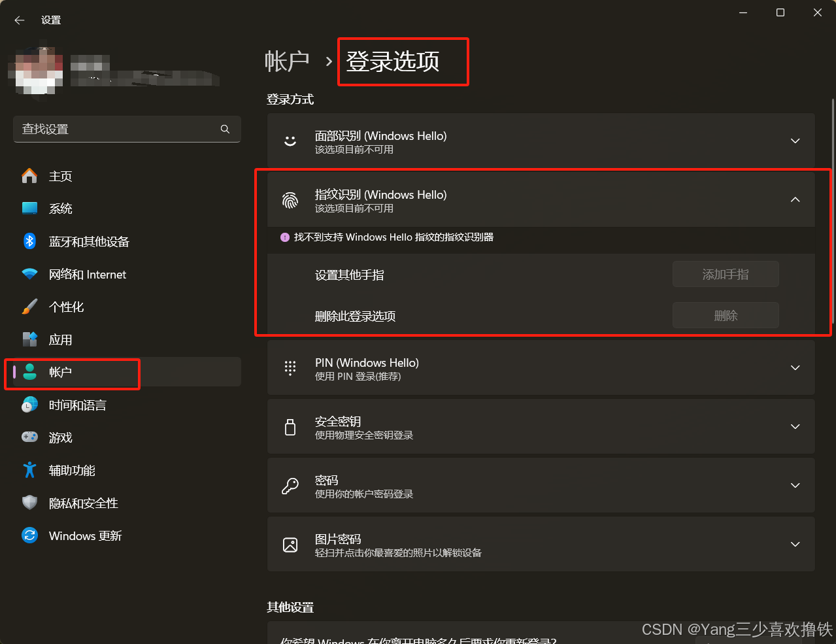
Task: Click 面部识别 (Windows Hello) title text
Action: (380, 136)
